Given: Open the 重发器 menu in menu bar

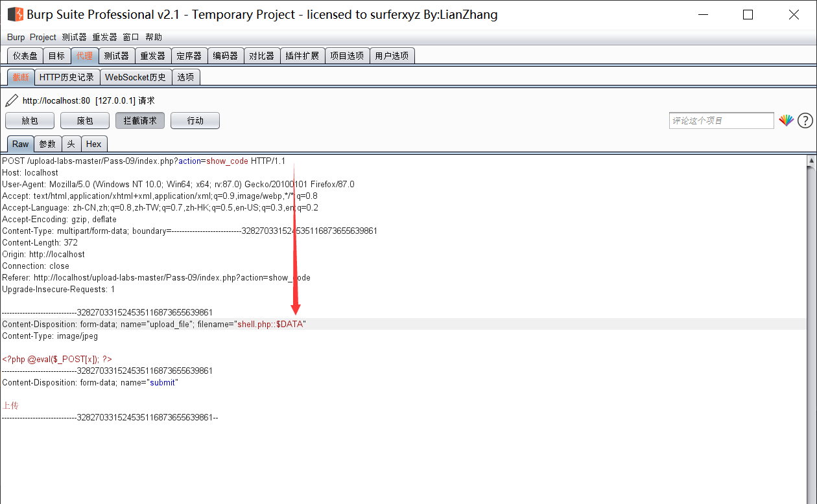Looking at the screenshot, I should (104, 38).
